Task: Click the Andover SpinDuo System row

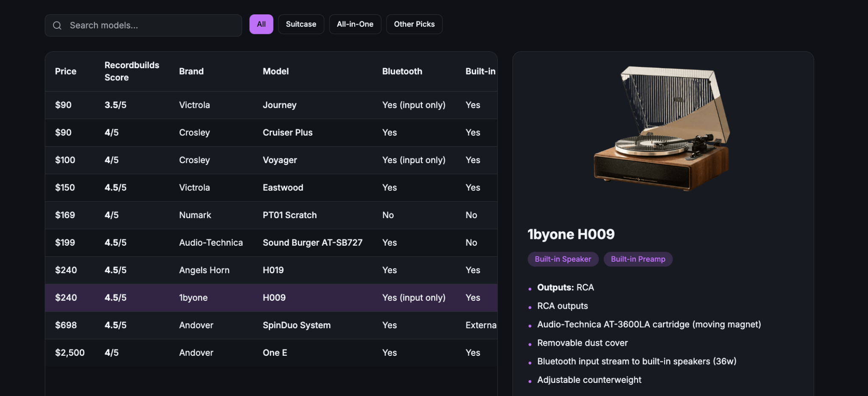Action: point(271,325)
